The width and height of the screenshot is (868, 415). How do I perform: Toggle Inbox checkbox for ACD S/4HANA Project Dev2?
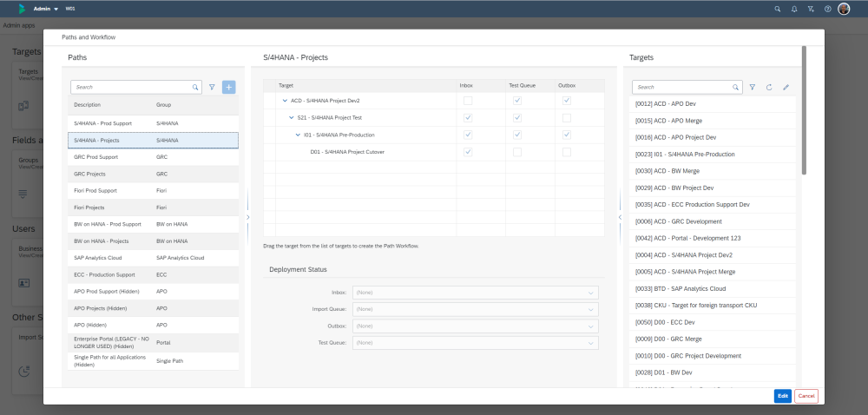468,101
